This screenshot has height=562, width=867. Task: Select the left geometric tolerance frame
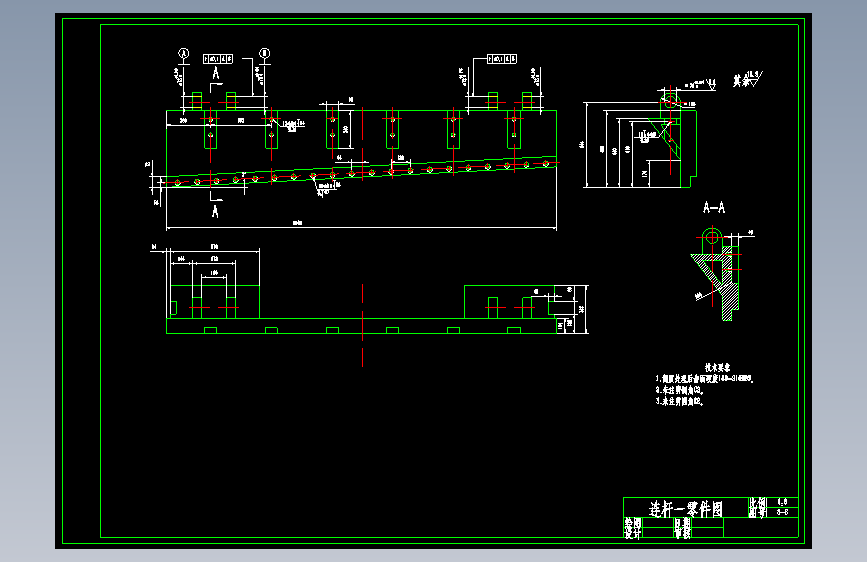tap(218, 59)
